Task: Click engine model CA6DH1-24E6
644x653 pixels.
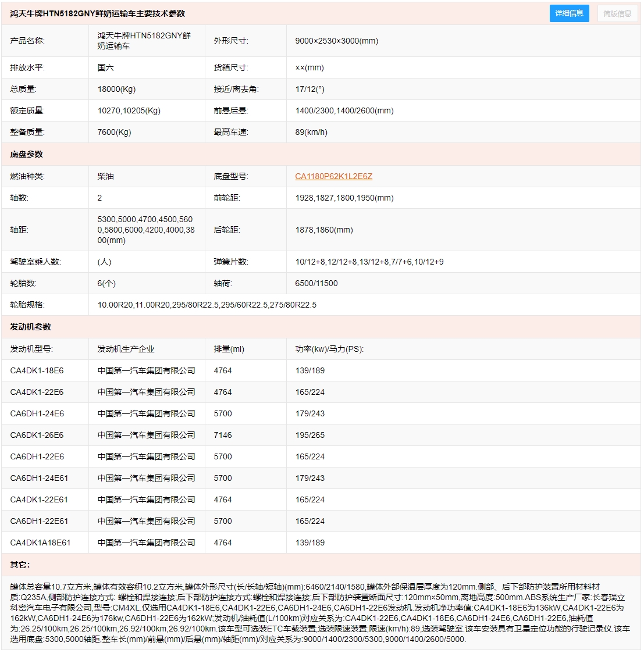Action: pos(37,413)
